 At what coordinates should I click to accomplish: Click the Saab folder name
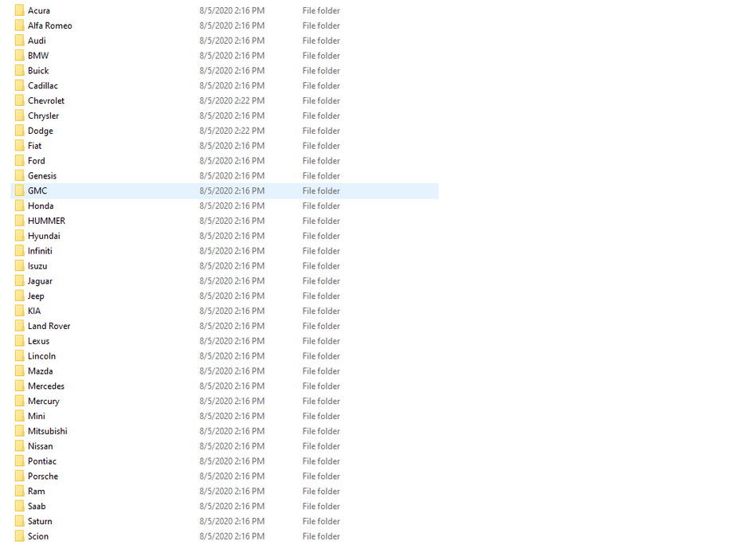(x=37, y=506)
